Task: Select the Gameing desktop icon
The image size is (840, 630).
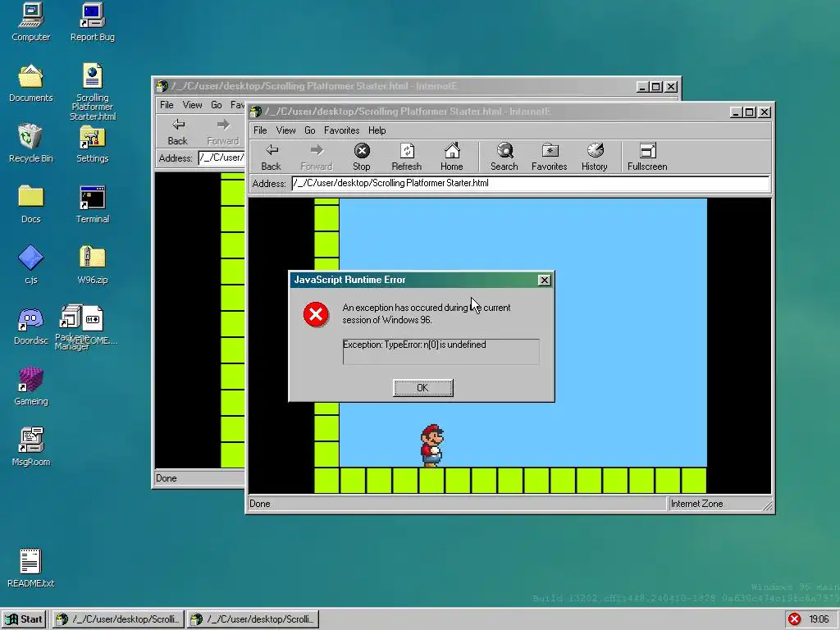Action: click(x=30, y=386)
